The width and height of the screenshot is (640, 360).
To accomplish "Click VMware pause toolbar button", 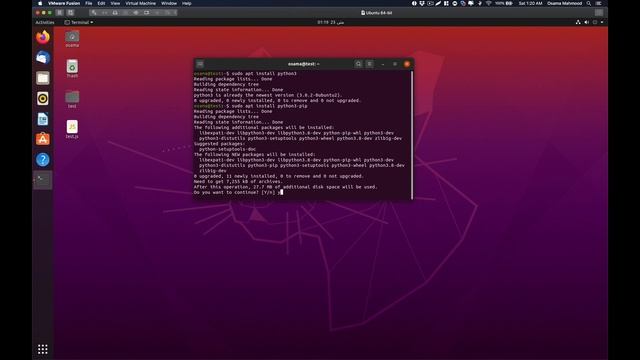I will coord(59,13).
